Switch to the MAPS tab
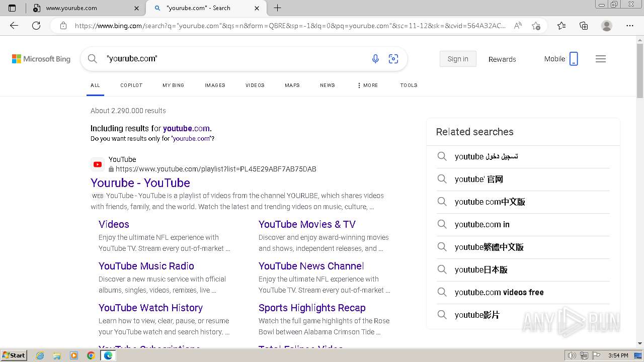The width and height of the screenshot is (644, 362). (292, 85)
